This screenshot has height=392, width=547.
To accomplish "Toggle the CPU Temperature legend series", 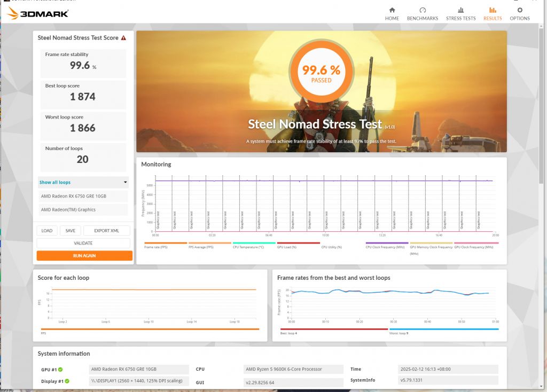I will [254, 244].
